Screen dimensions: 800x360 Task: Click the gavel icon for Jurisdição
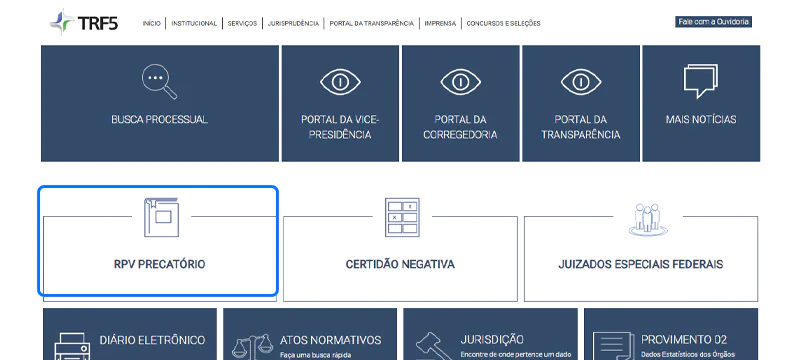click(433, 346)
